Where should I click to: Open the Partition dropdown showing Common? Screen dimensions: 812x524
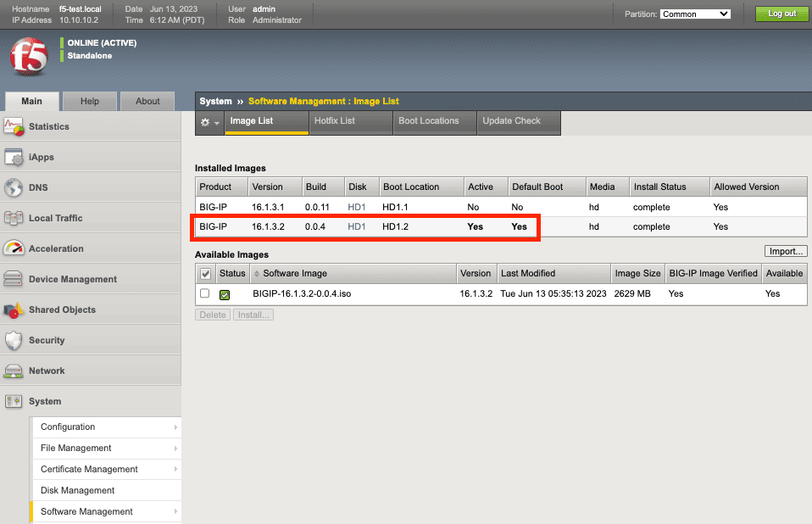pos(695,14)
